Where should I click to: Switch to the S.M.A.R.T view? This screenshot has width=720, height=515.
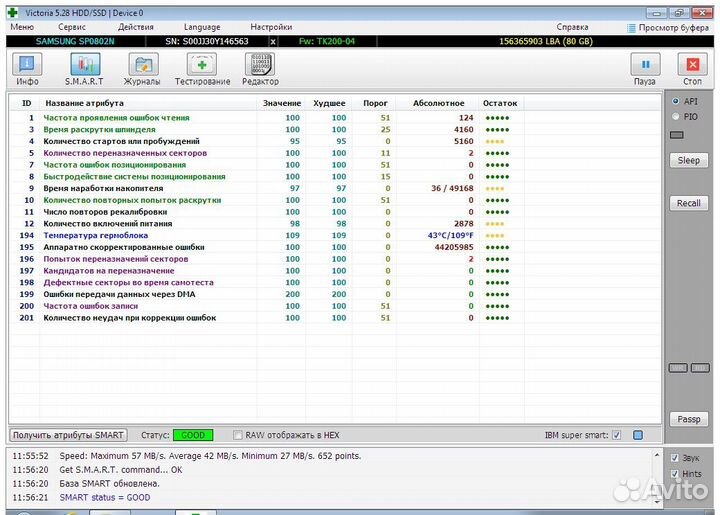click(x=84, y=67)
